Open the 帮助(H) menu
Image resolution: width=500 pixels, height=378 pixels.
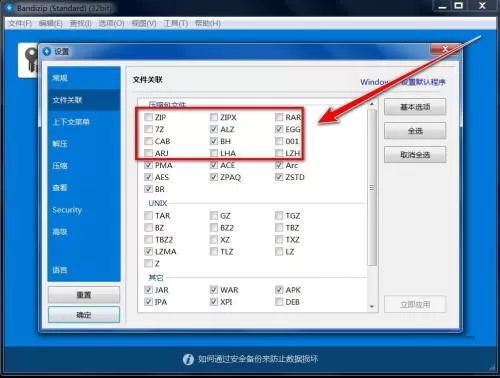click(208, 23)
